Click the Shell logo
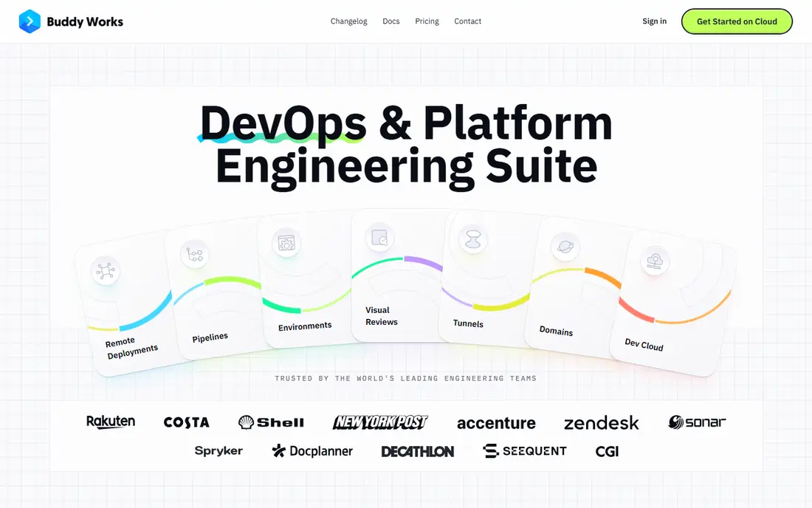 (x=272, y=422)
